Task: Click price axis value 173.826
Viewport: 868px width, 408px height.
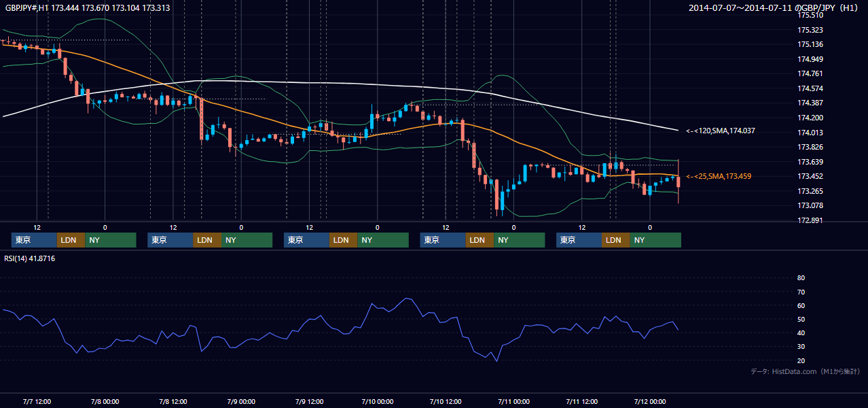Action: 810,148
